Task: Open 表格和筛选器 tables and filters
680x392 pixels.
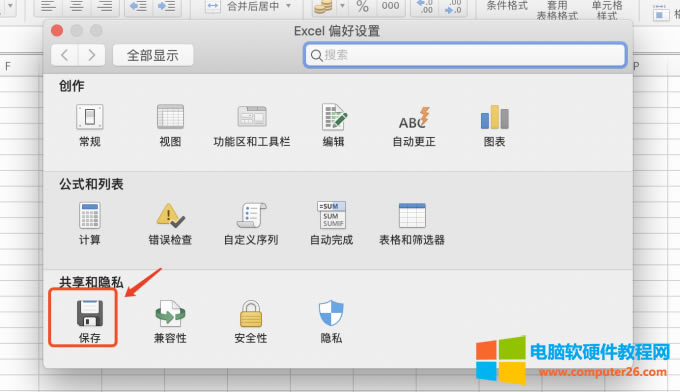Action: 412,224
